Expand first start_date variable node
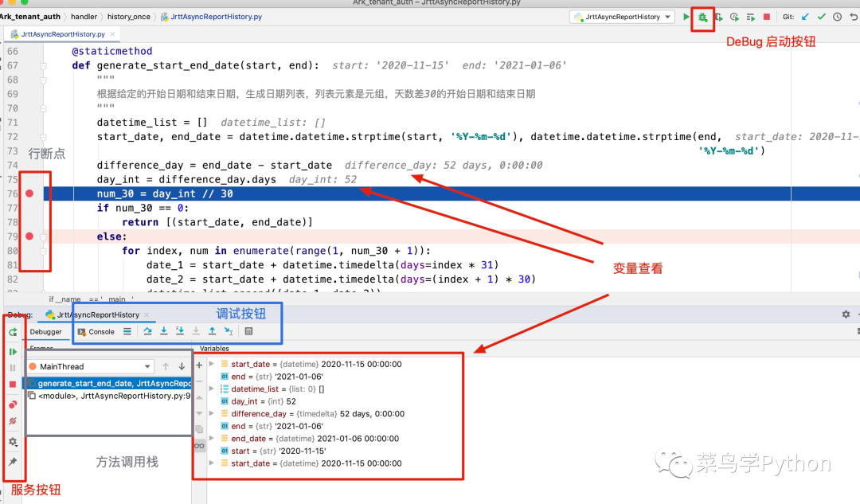Screen dimensions: 860x504 click(x=212, y=364)
